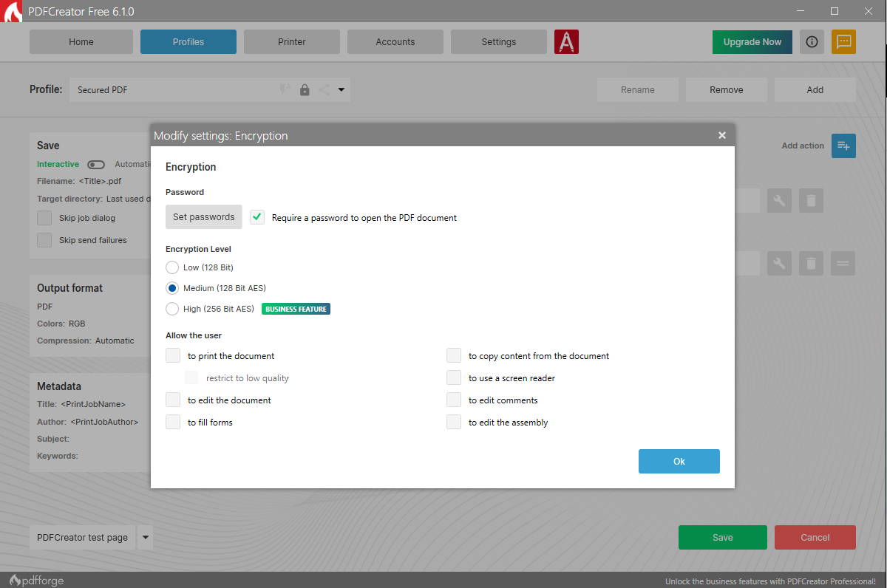The height and width of the screenshot is (588, 887).
Task: Click the Compression: Automatic text
Action: pyautogui.click(x=86, y=341)
